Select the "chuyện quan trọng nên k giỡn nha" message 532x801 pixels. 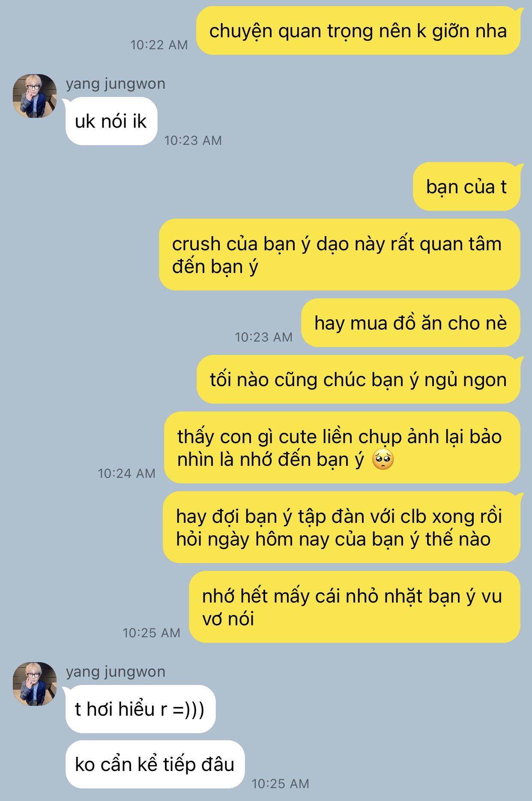pyautogui.click(x=358, y=31)
